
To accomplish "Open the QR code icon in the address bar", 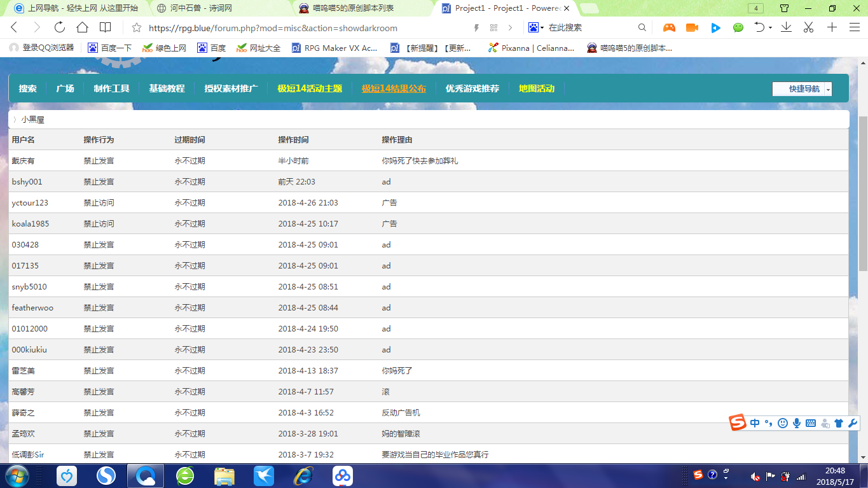I will point(494,27).
